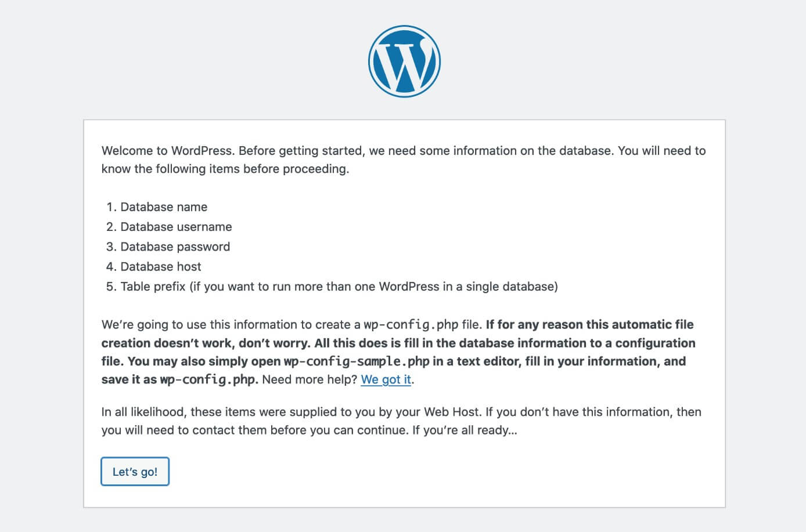Click the first wp-config.php code text
Viewport: 806px width, 532px height.
point(411,325)
